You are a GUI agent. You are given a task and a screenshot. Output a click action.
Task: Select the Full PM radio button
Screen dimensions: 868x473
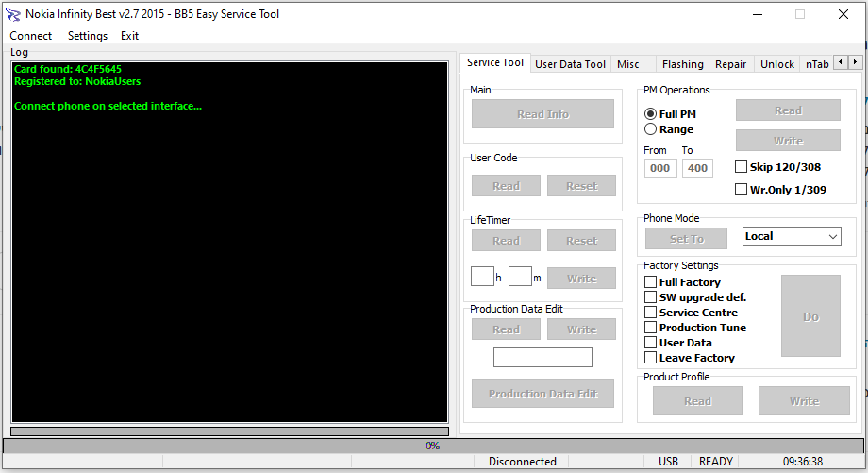pyautogui.click(x=650, y=114)
